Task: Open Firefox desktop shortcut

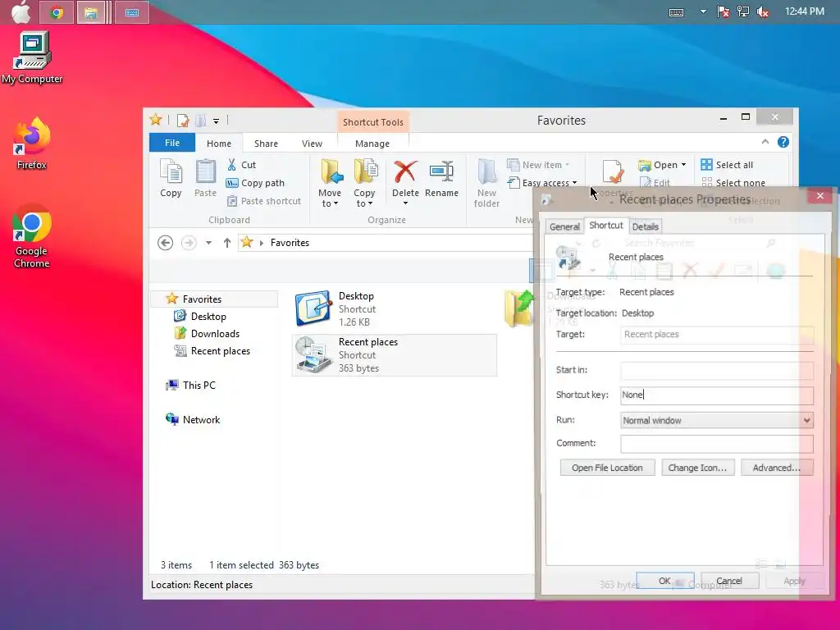Action: [x=32, y=144]
